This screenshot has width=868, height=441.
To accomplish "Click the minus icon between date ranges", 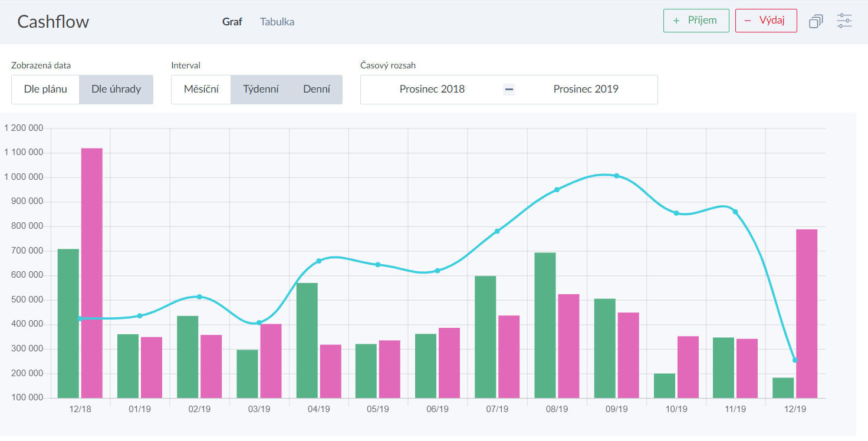I will (509, 90).
